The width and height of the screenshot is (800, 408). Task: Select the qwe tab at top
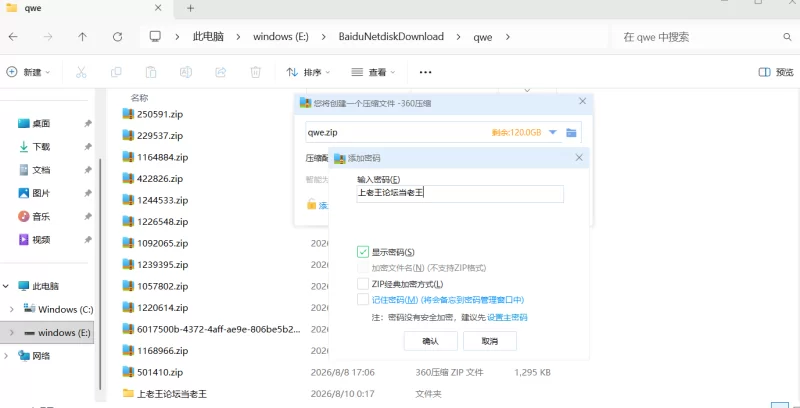click(87, 8)
